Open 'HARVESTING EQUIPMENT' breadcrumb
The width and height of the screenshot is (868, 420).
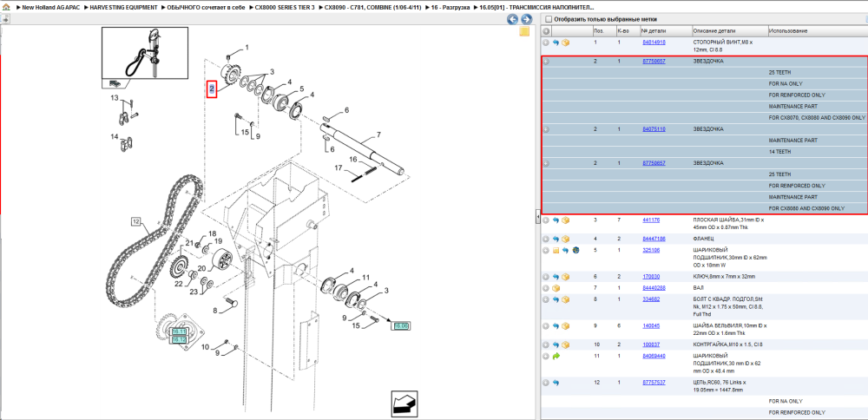123,8
